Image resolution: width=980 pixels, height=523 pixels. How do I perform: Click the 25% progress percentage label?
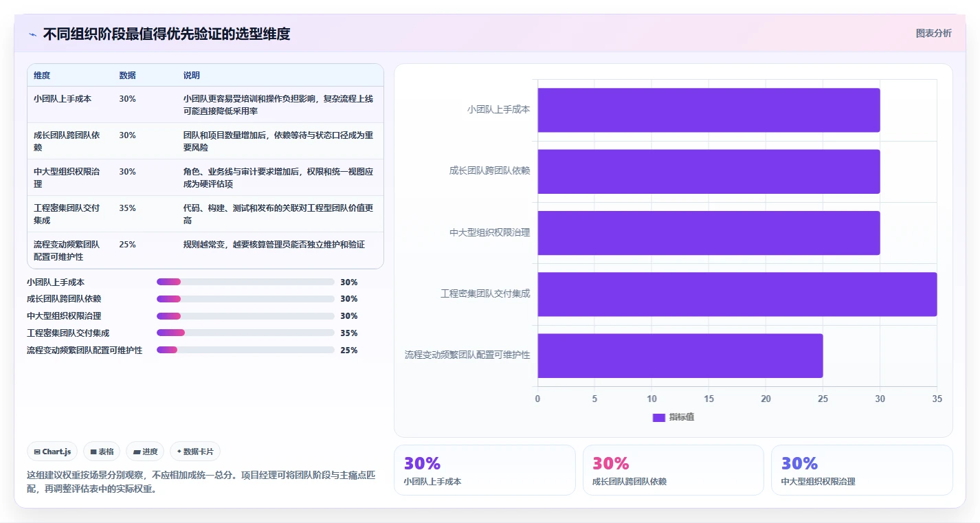[x=349, y=350]
